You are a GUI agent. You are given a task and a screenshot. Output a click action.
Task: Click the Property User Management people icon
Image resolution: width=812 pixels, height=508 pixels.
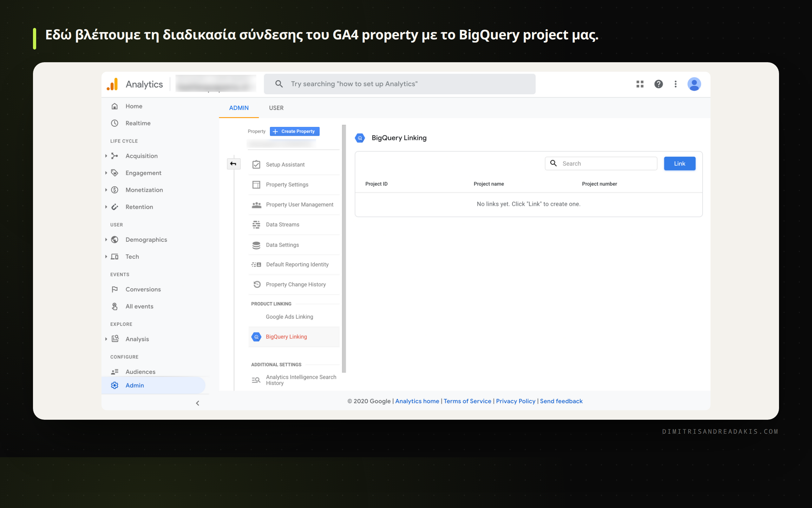point(257,204)
